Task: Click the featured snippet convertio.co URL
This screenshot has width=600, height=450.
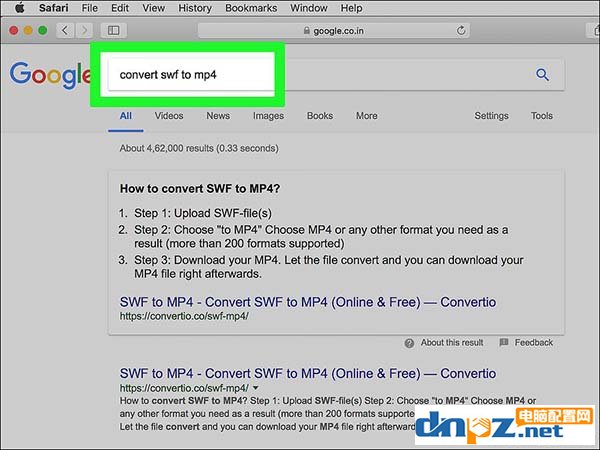Action: click(184, 316)
